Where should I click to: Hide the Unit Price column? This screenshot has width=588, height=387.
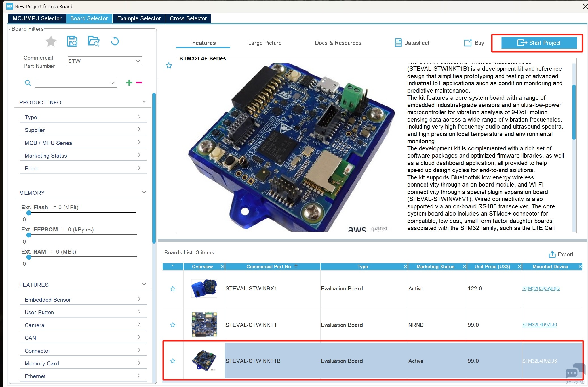click(x=520, y=267)
